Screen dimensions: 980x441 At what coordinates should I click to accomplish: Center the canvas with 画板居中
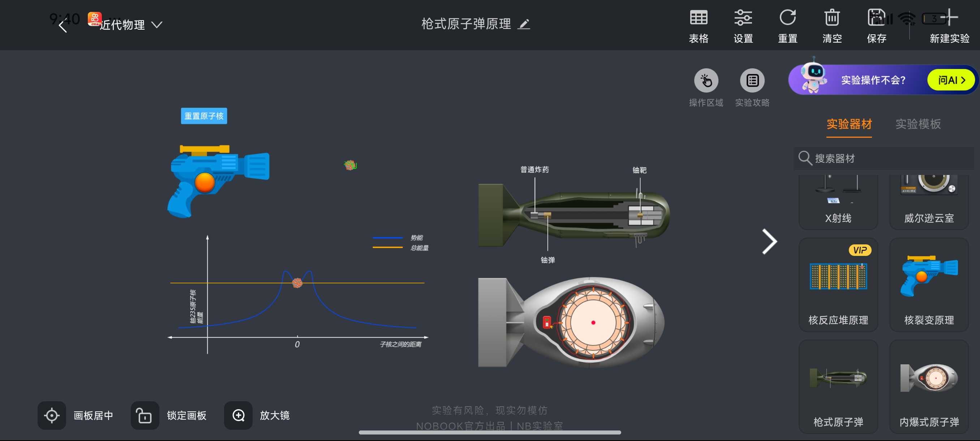[x=52, y=415]
